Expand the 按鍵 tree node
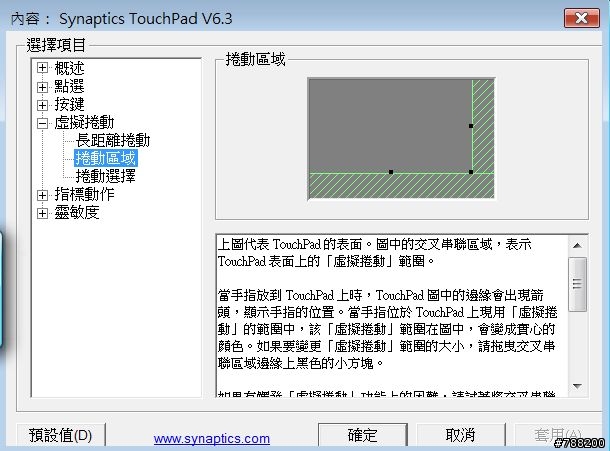 42,105
